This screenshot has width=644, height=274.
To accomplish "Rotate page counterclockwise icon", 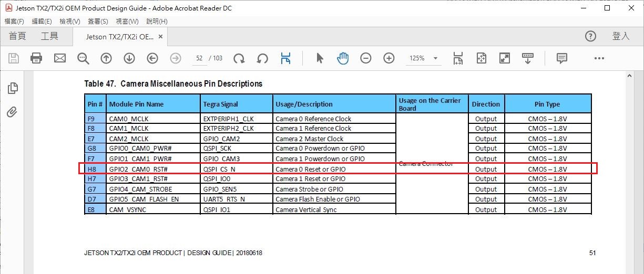I will 262,58.
